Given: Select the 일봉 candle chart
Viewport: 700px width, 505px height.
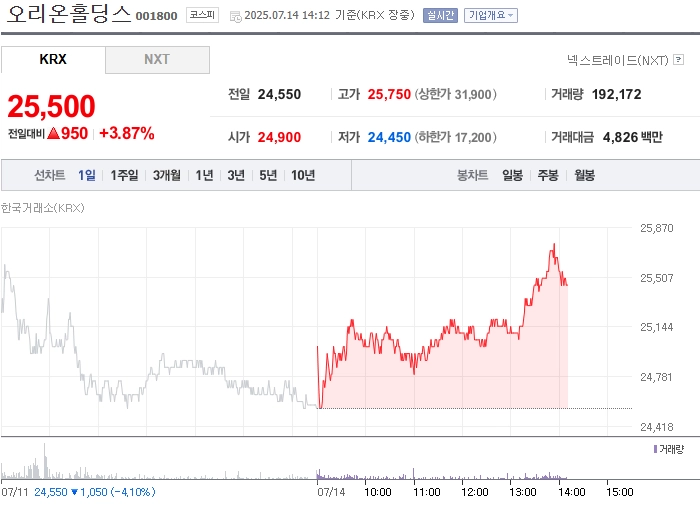Looking at the screenshot, I should 512,175.
